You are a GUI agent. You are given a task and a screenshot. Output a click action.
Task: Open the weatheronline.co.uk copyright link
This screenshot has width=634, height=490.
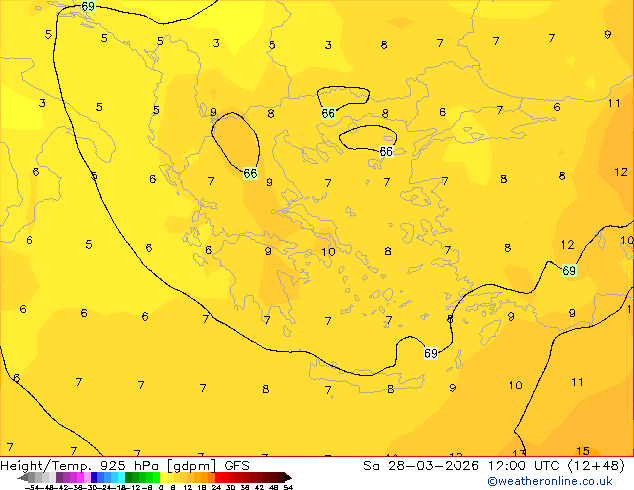550,481
